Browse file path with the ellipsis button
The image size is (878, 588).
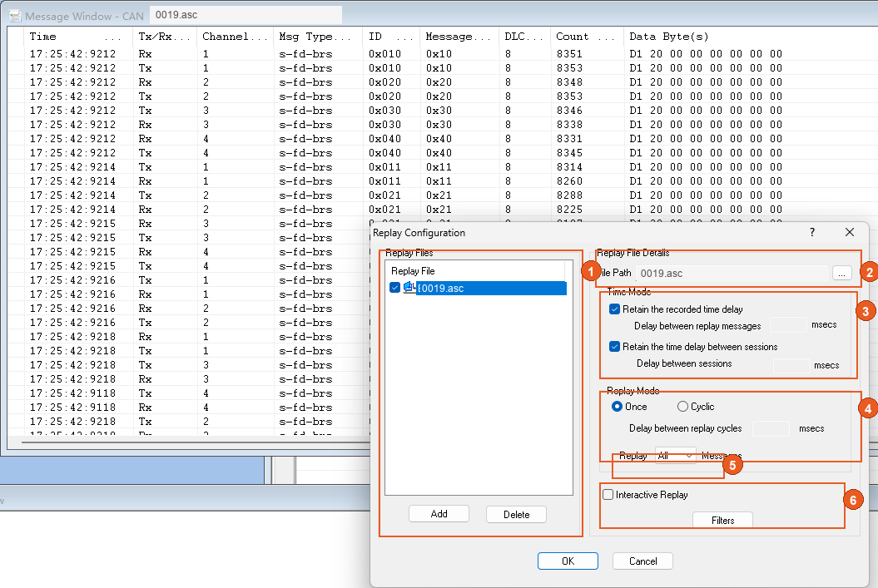click(842, 273)
